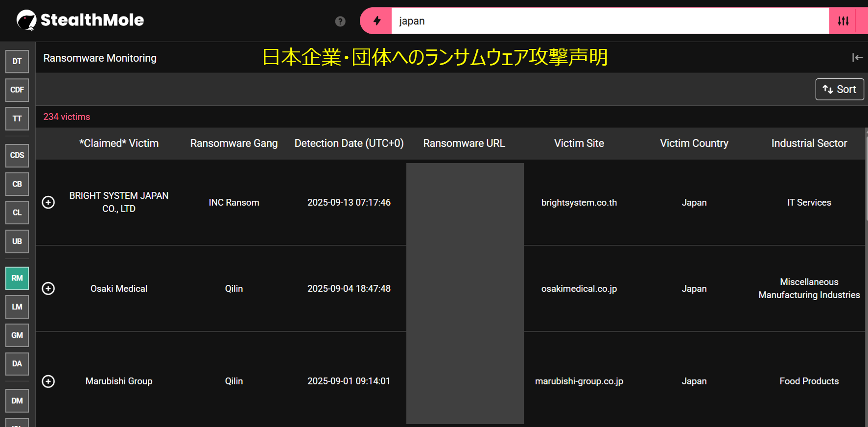
Task: Click the help question mark icon
Action: click(340, 21)
